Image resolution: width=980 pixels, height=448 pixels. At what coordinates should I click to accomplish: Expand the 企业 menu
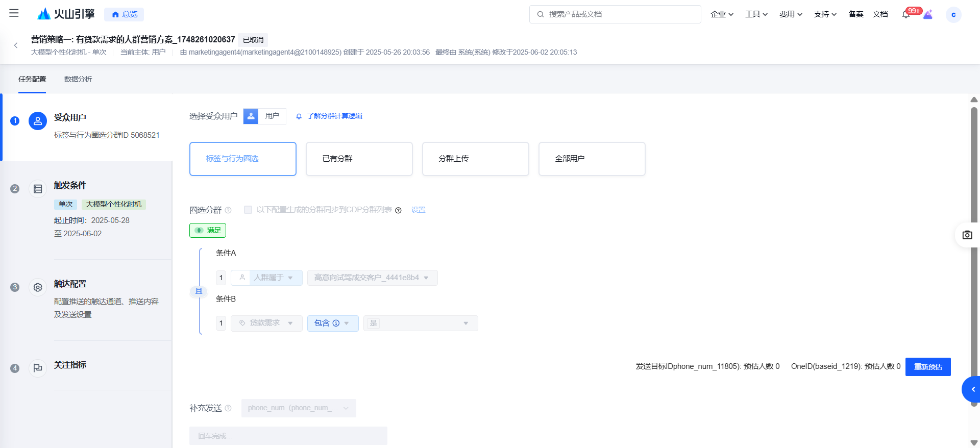tap(722, 14)
